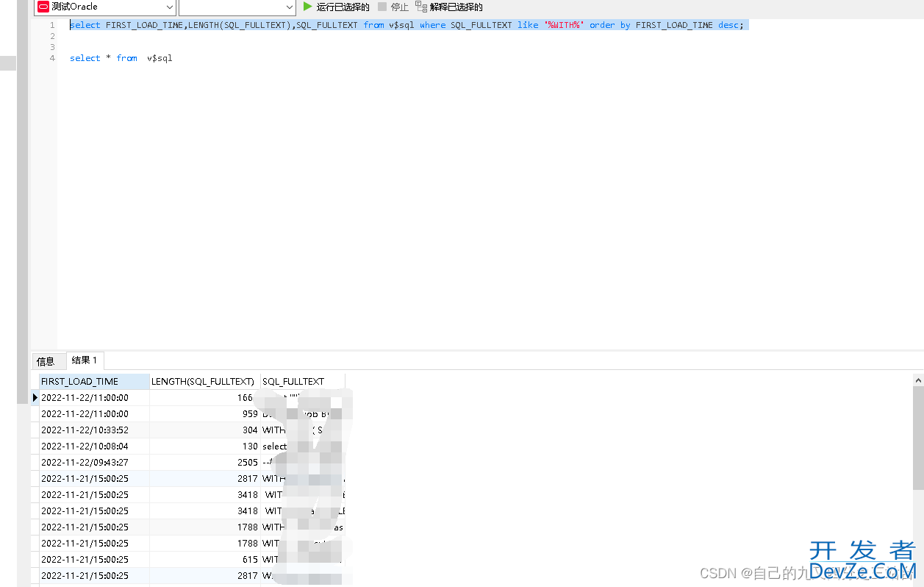This screenshot has width=924, height=587.
Task: Click the red Oracle connection icon
Action: click(43, 7)
